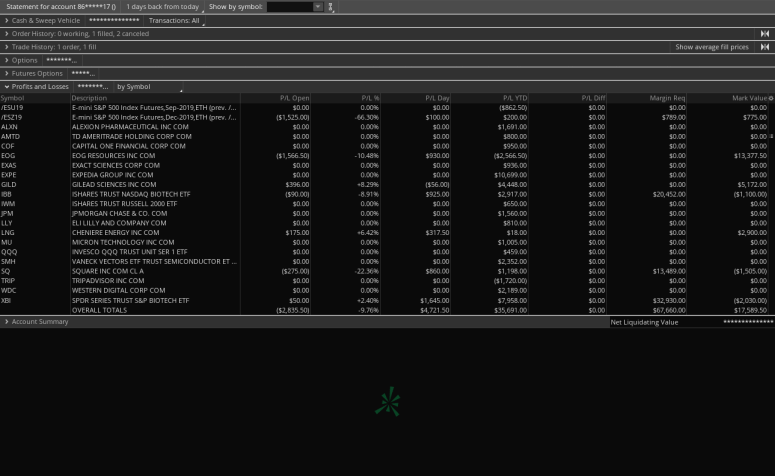The height and width of the screenshot is (476, 775).
Task: Sort by the Symbol column header
Action: [12, 98]
